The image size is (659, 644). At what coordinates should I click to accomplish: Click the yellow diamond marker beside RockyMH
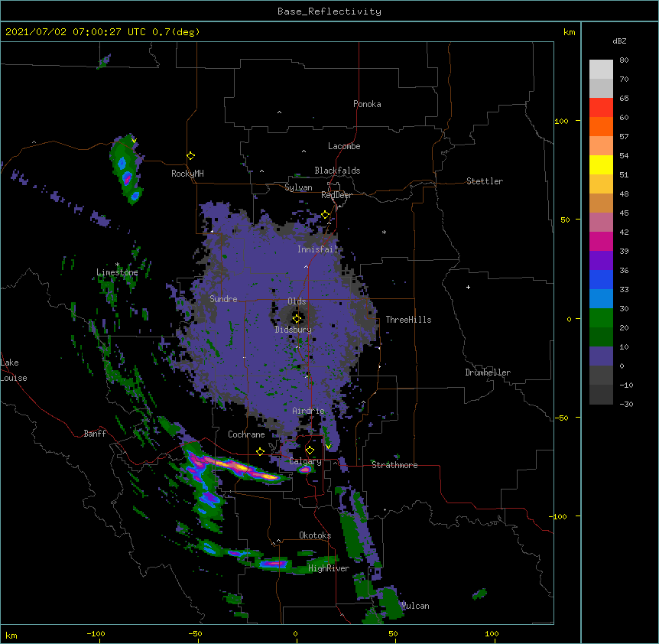click(x=191, y=156)
